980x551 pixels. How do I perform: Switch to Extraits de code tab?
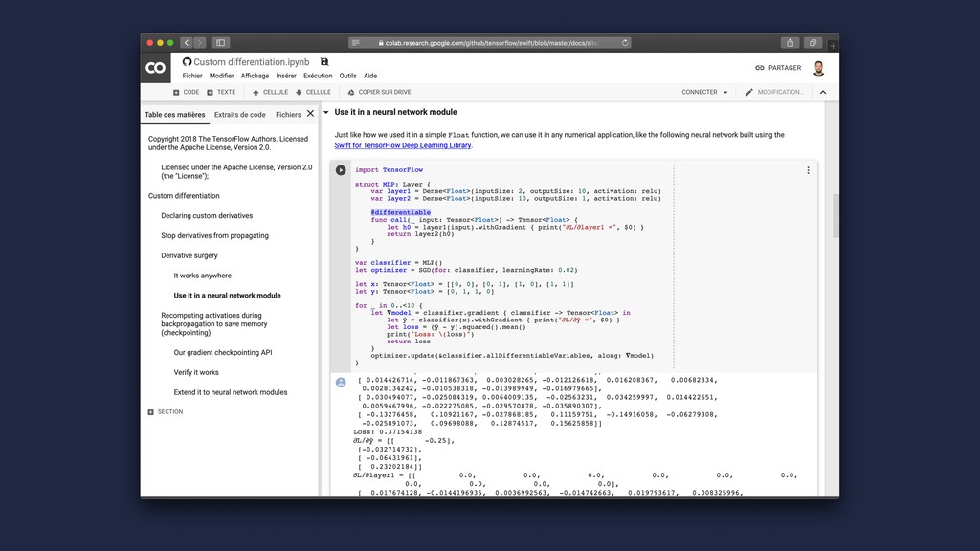click(240, 115)
